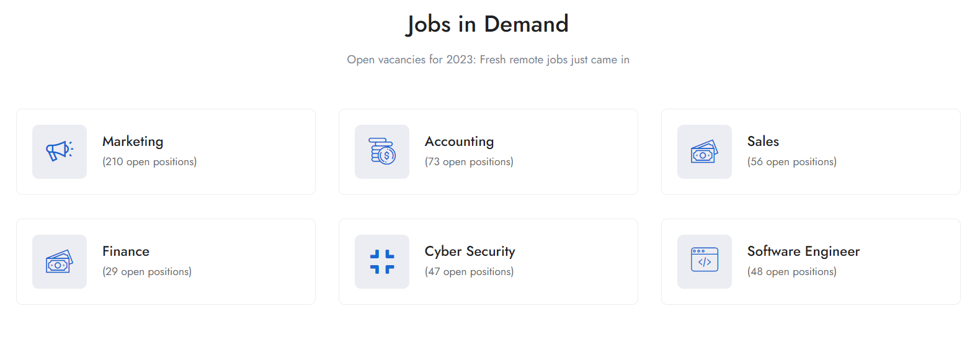View the 210 open positions in Marketing

click(x=149, y=161)
